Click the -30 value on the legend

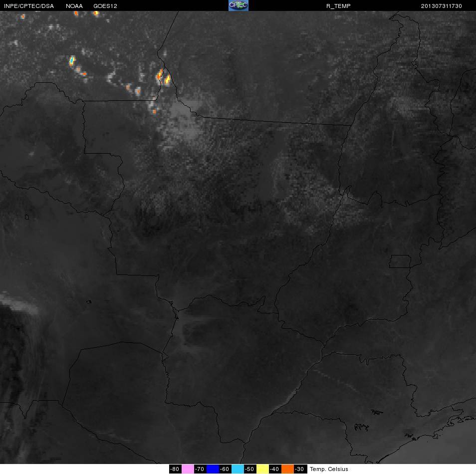(300, 469)
